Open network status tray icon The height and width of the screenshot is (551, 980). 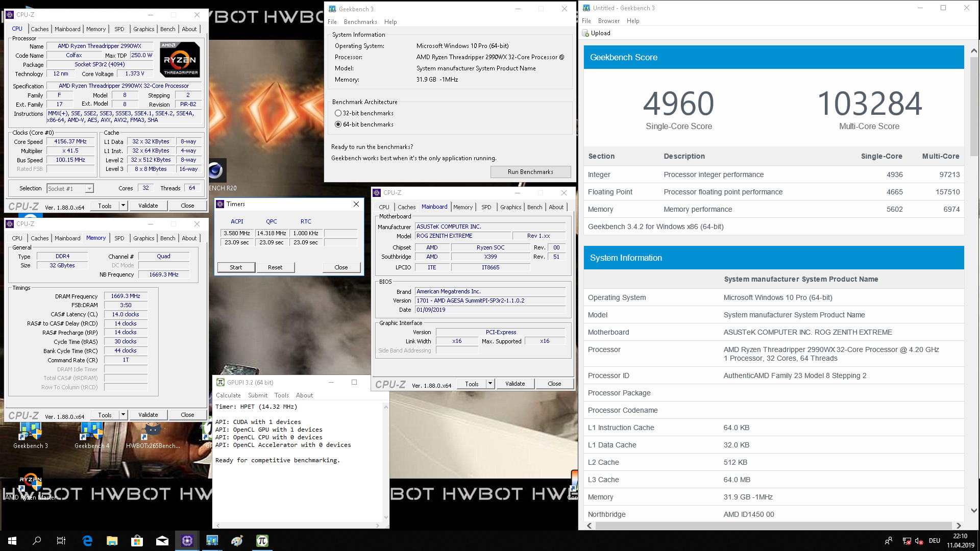click(906, 541)
